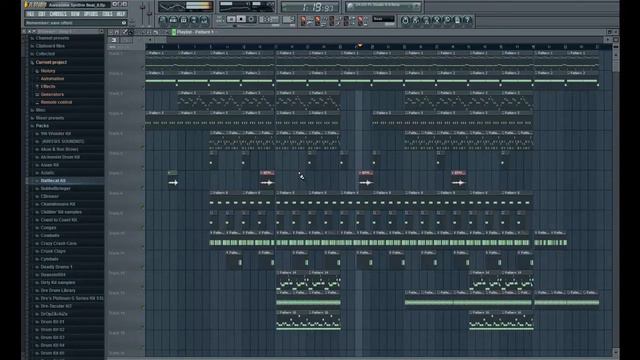
Task: Expand the History subfolder
Action: [x=47, y=71]
